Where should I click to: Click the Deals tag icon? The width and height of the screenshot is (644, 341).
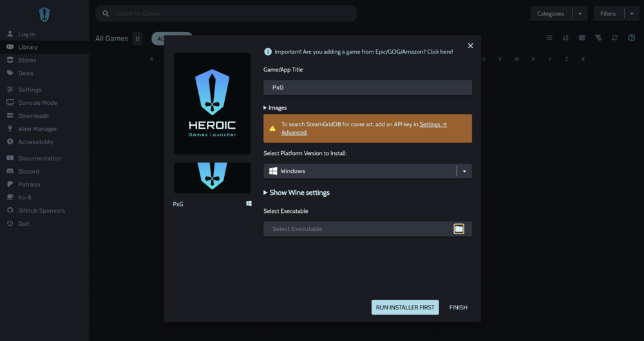(x=10, y=73)
